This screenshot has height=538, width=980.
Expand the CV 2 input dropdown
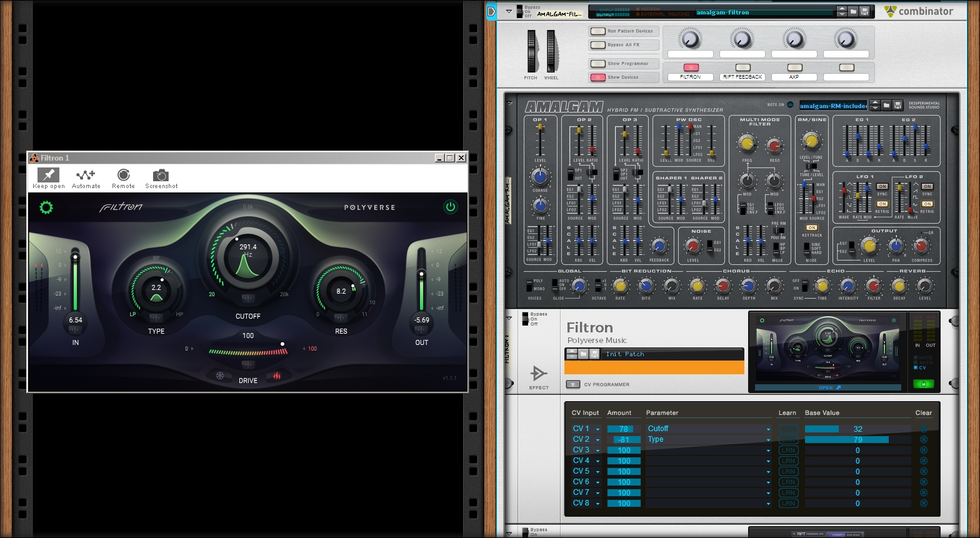(x=598, y=440)
